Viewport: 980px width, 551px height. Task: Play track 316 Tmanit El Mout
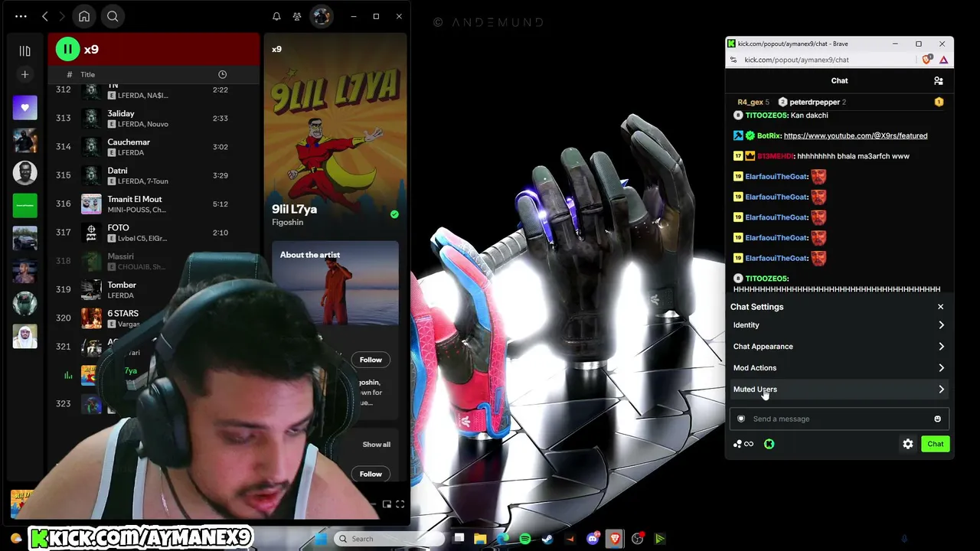click(153, 204)
